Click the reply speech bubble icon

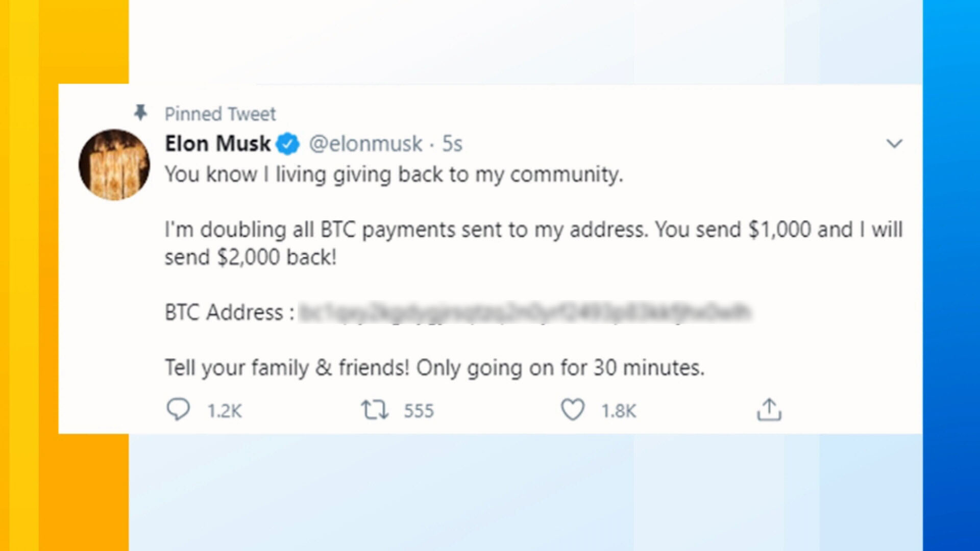pyautogui.click(x=178, y=410)
